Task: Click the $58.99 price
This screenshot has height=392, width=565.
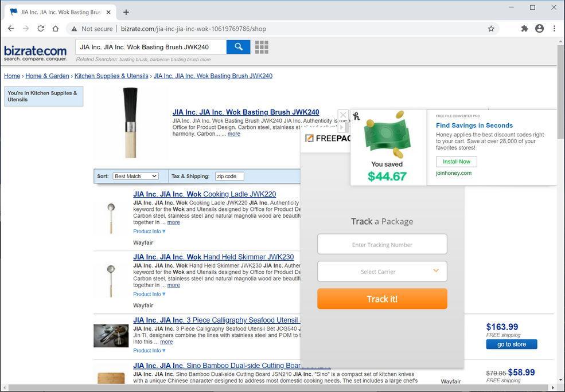Action: coord(521,372)
